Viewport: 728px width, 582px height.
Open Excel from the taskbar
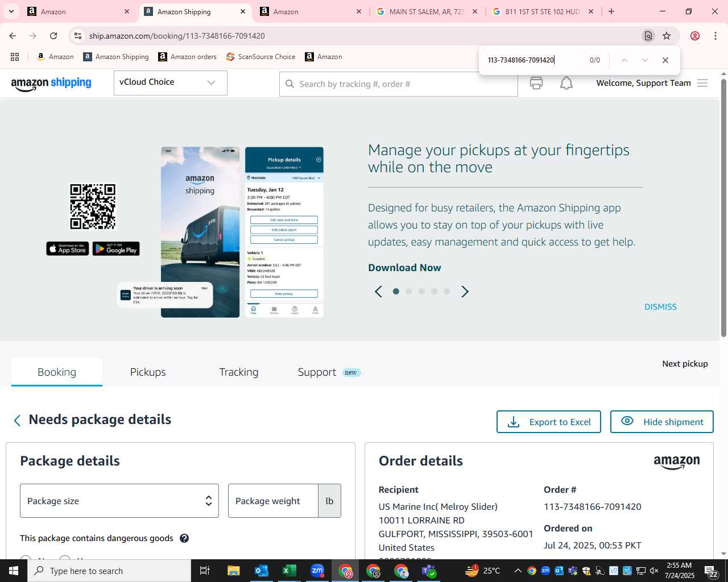[x=289, y=571]
